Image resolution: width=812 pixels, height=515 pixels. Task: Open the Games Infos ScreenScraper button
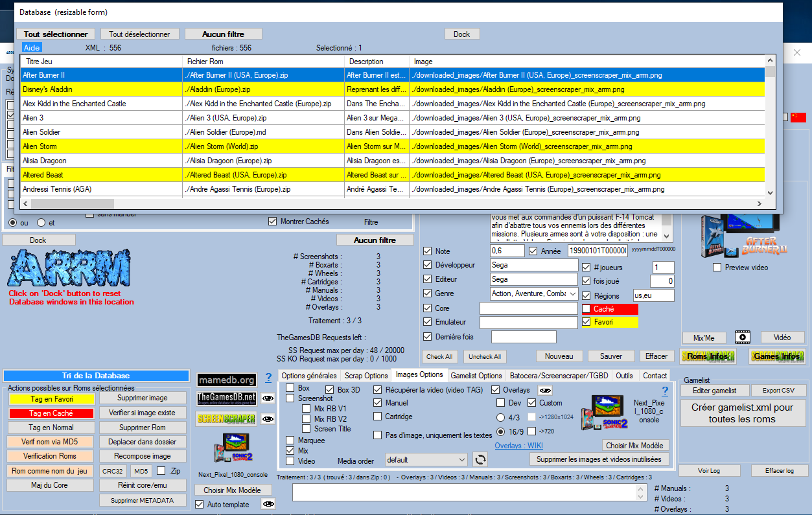click(776, 356)
